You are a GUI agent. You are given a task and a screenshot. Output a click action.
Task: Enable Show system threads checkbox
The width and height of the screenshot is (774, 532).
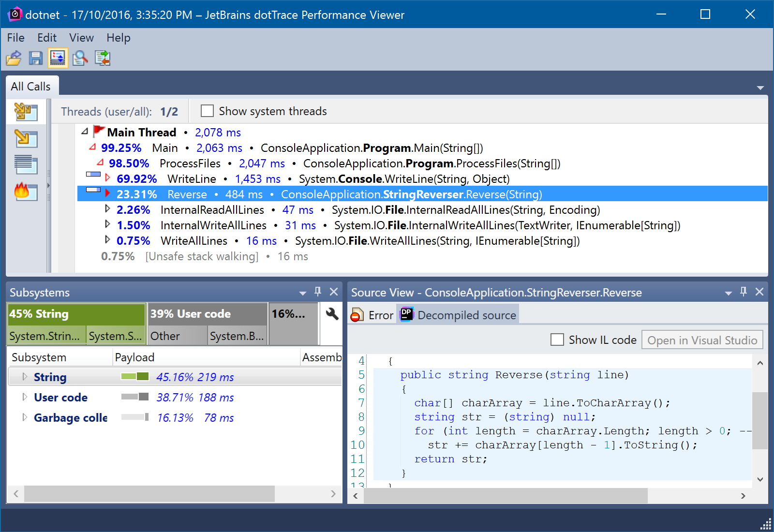click(207, 111)
